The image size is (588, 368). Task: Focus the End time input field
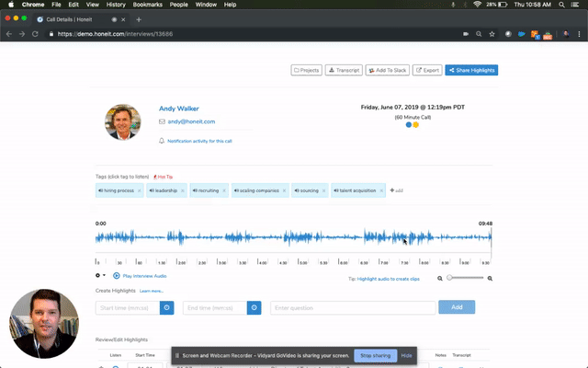pyautogui.click(x=215, y=308)
